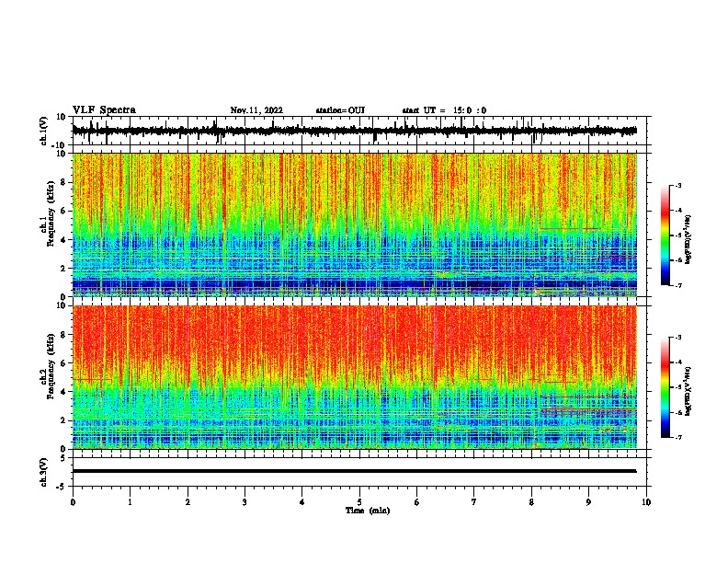
Task: Click time axis tick label '4'
Action: pos(302,502)
